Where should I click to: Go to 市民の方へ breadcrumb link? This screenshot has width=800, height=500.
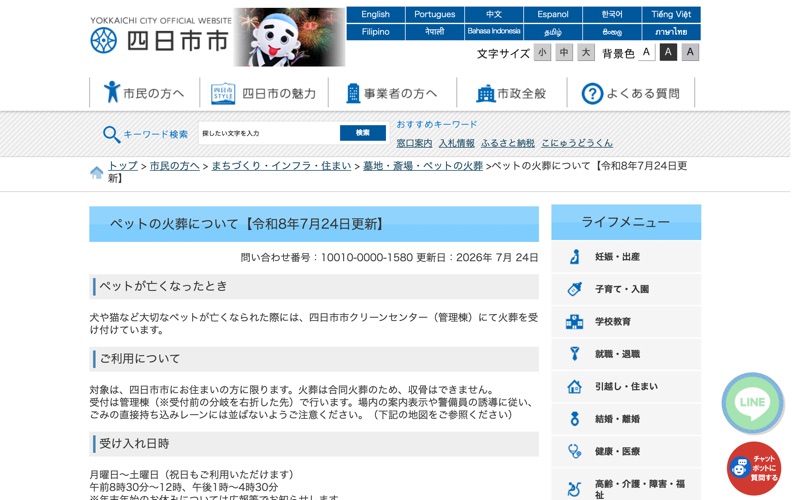pos(174,166)
